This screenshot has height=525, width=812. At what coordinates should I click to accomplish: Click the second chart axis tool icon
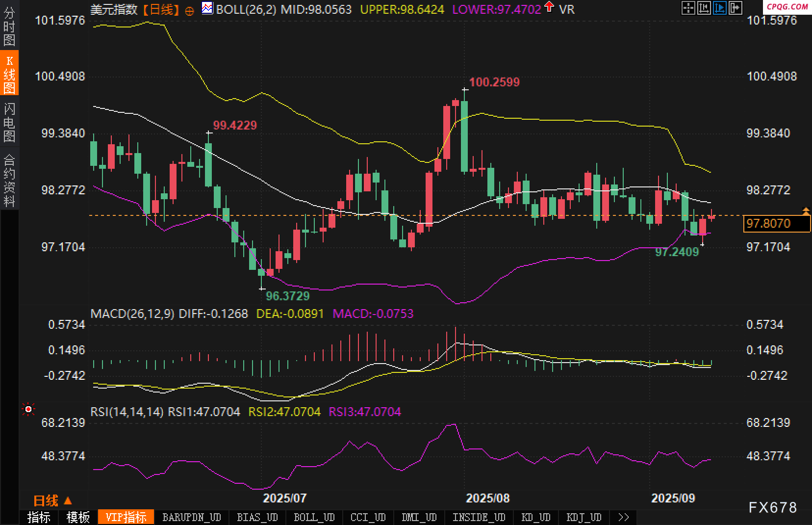704,8
